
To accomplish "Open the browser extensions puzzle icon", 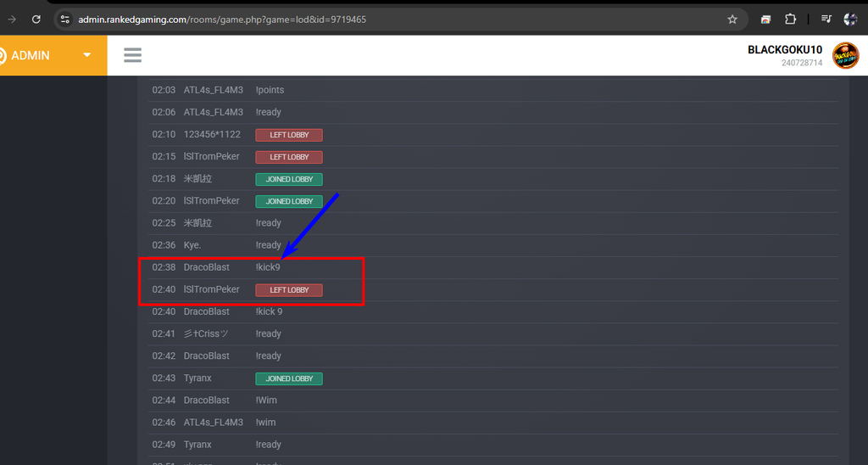I will pyautogui.click(x=791, y=20).
